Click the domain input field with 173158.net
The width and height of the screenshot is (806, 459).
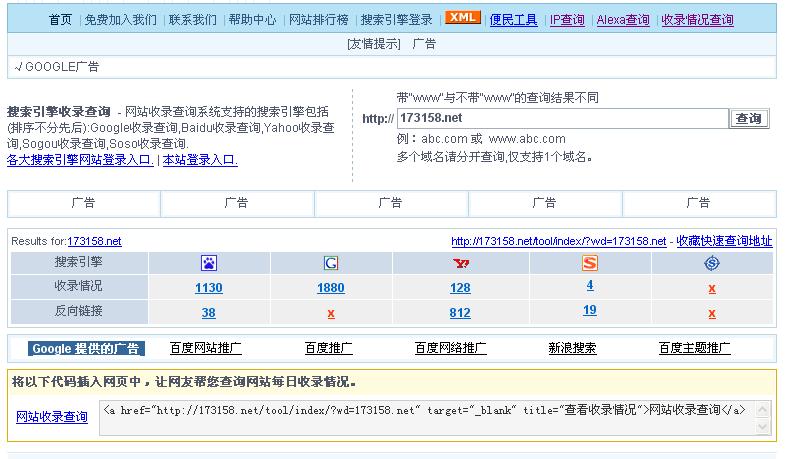coord(563,118)
